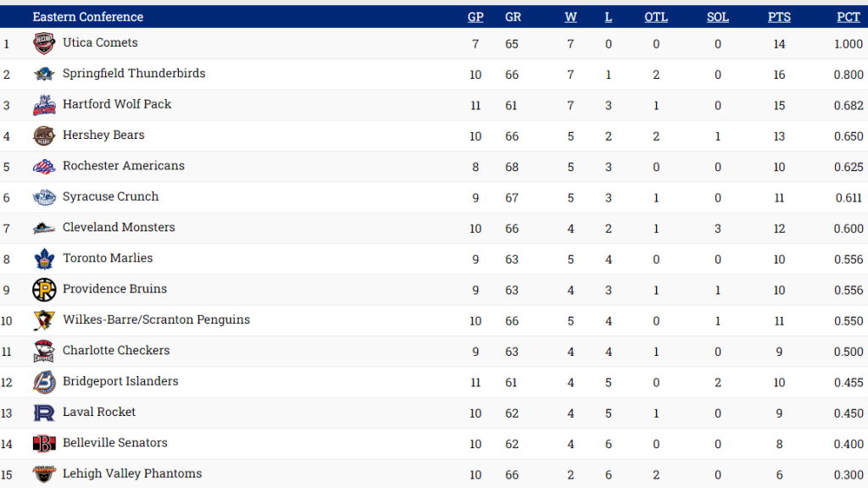Click the Wilkes-Barre/Scranton Penguins logo
The width and height of the screenshot is (868, 488).
point(44,320)
